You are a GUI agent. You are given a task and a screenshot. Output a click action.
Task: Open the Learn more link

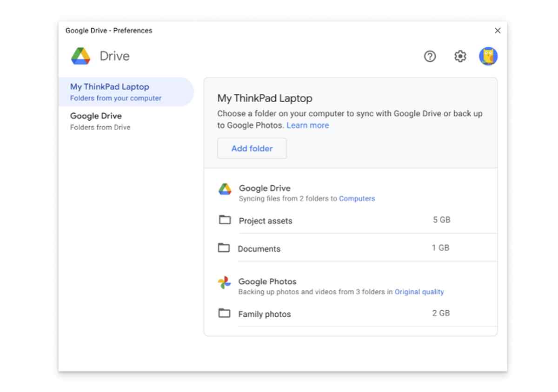(x=308, y=125)
